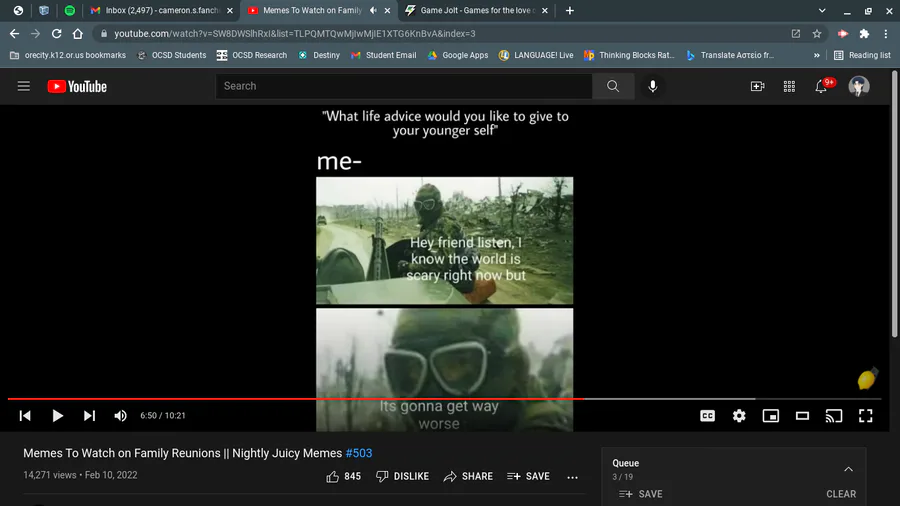
Task: Click the page vertical scrollbar
Action: coord(894,204)
